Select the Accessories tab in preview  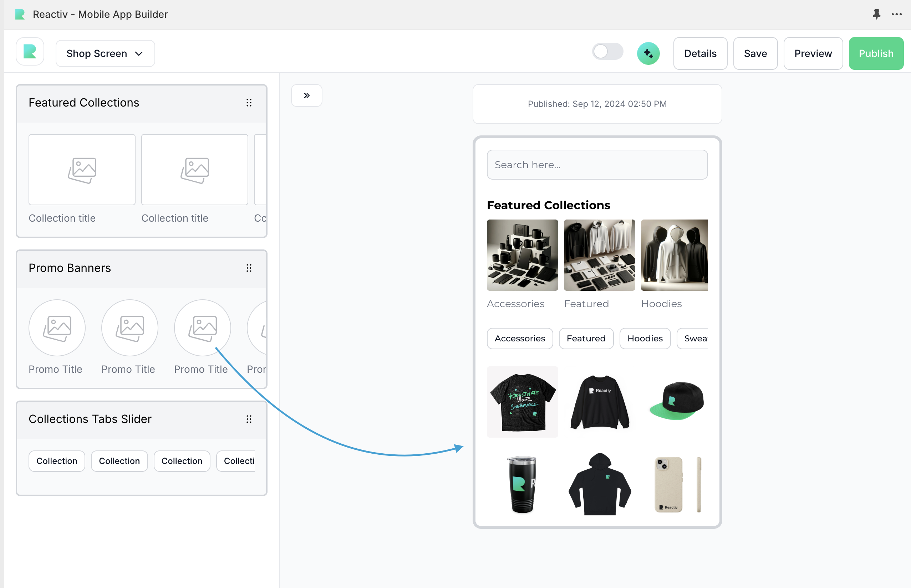pos(519,338)
